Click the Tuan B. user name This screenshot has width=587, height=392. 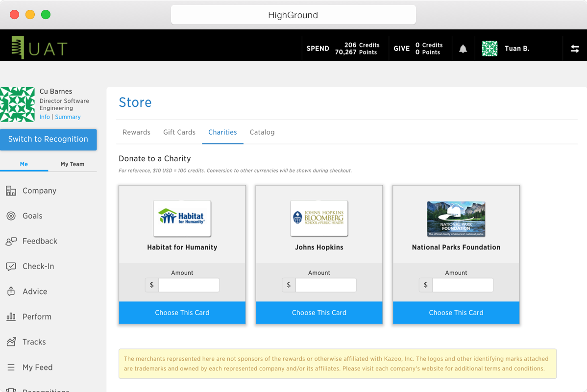(517, 49)
